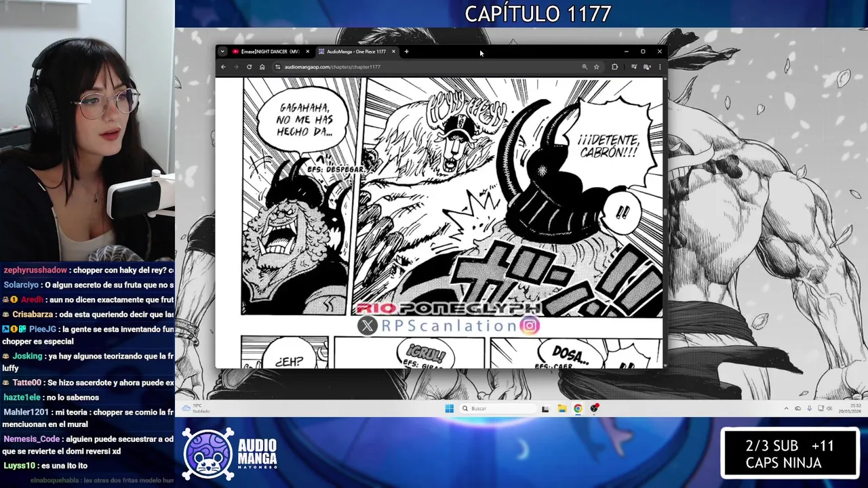This screenshot has height=488, width=868.
Task: Go back one page in Chrome
Action: pyautogui.click(x=223, y=67)
